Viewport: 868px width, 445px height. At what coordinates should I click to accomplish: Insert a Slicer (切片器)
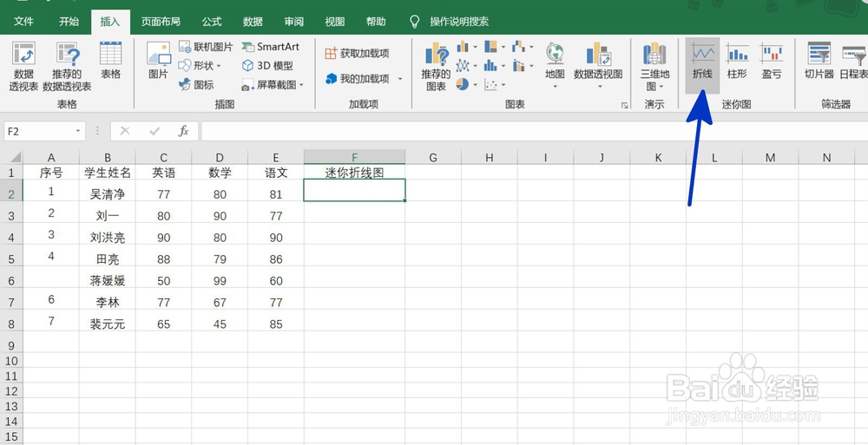point(819,62)
